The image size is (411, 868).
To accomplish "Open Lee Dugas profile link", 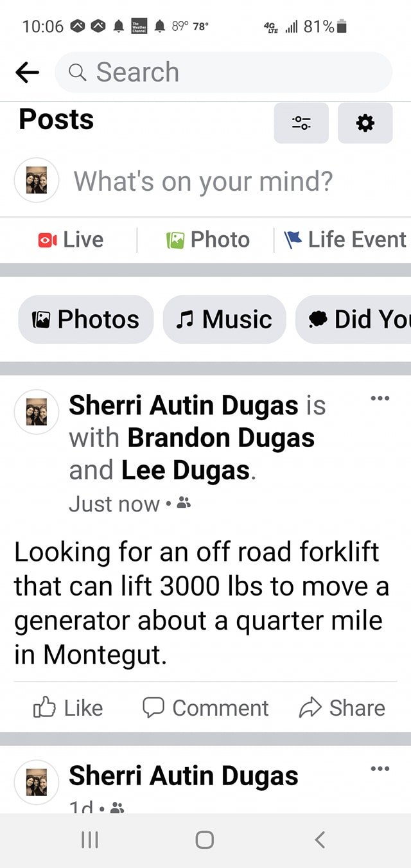I will (185, 471).
